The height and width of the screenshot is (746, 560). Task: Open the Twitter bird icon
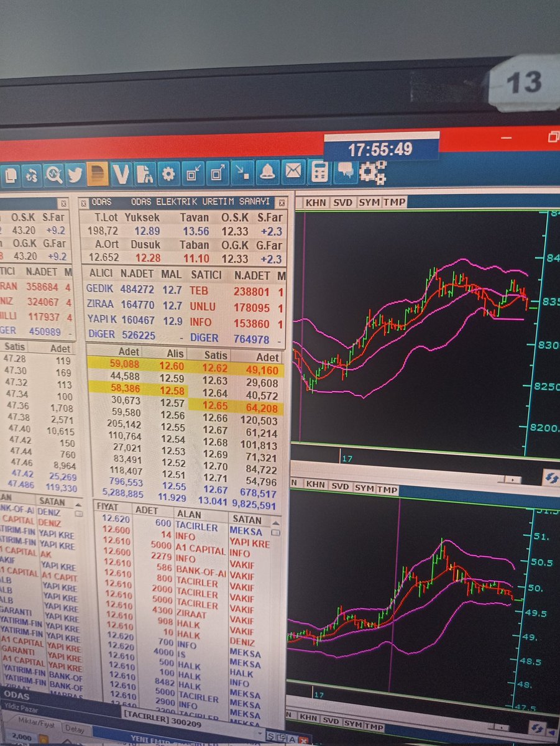(75, 175)
